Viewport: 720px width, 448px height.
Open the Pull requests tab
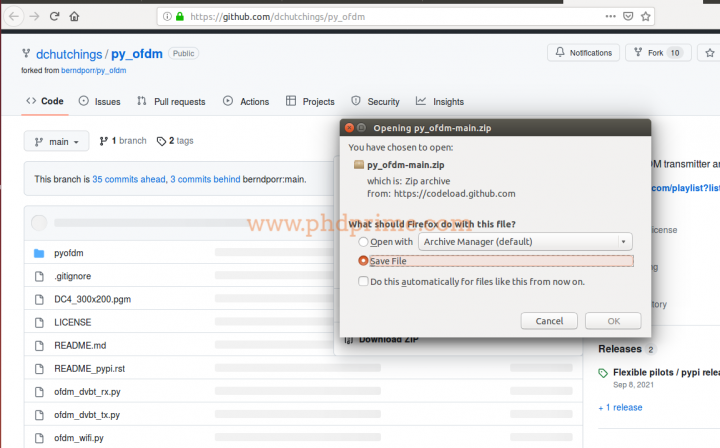click(x=171, y=102)
